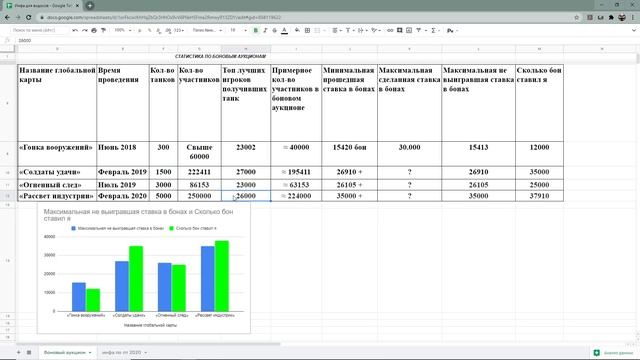Format as percent icon

149,30
